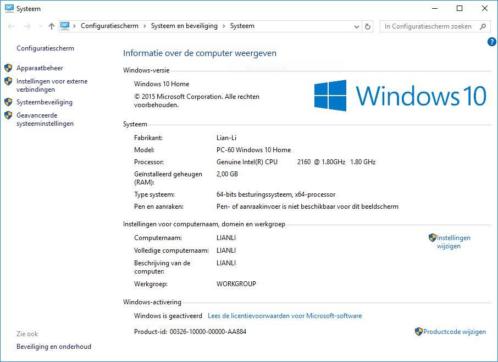Click the 64-bits besturingssysteem value
The image size is (498, 362).
(x=276, y=194)
